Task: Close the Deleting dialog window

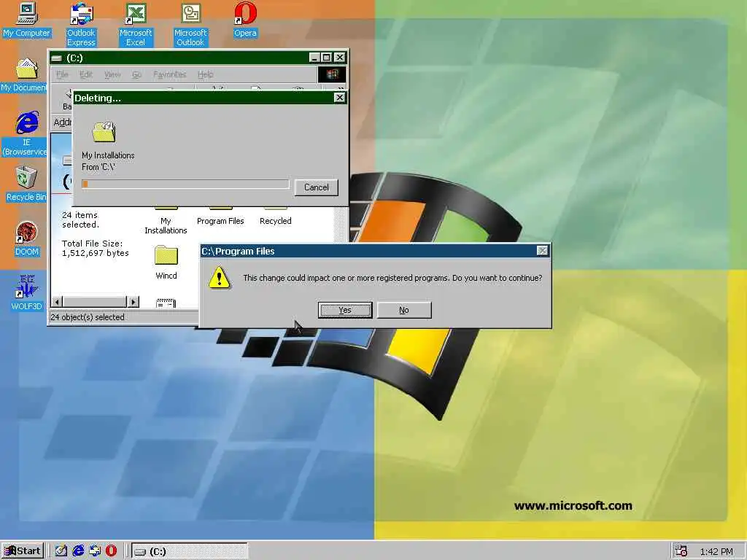Action: click(339, 98)
